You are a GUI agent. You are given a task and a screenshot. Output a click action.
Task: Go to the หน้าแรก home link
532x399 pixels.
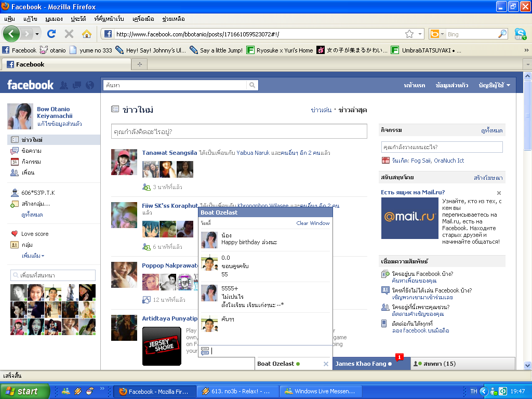414,85
